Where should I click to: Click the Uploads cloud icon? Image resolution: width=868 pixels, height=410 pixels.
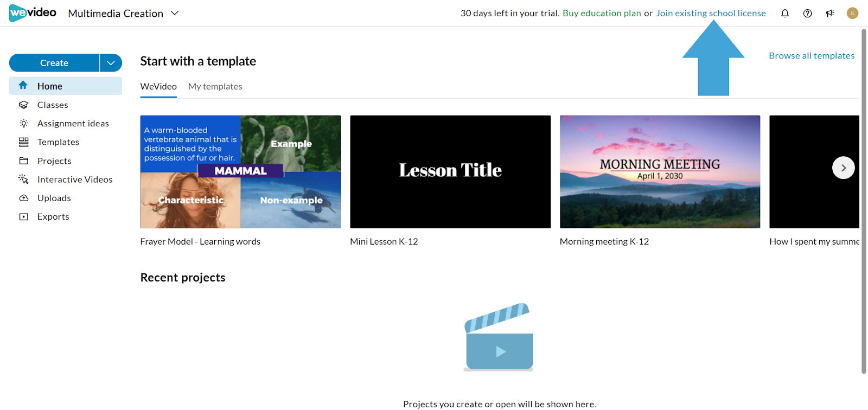[x=23, y=198]
